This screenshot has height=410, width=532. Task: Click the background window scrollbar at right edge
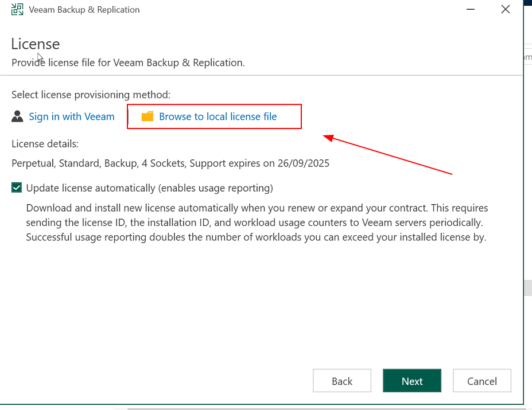click(x=528, y=288)
